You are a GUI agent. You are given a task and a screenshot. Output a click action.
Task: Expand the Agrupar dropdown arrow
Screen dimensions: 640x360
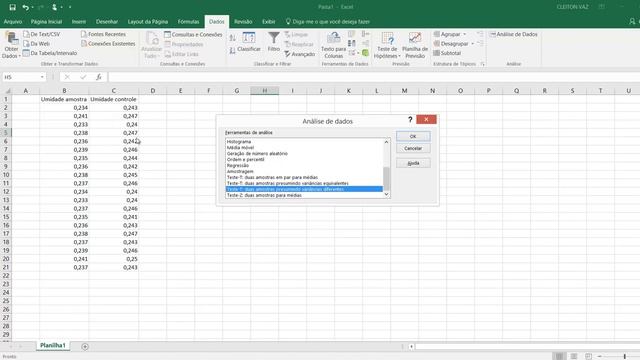coord(464,34)
